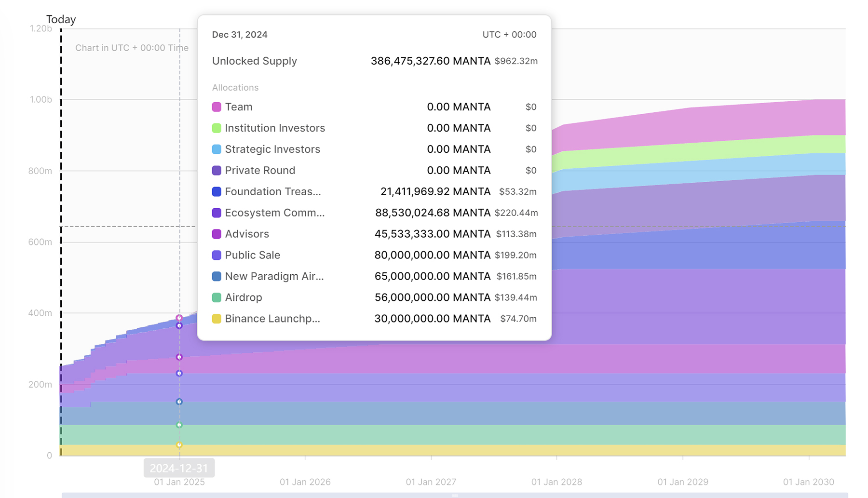Viewport: 868px width, 498px height.
Task: Click the New Paradigm Air... allocation label
Action: [274, 276]
